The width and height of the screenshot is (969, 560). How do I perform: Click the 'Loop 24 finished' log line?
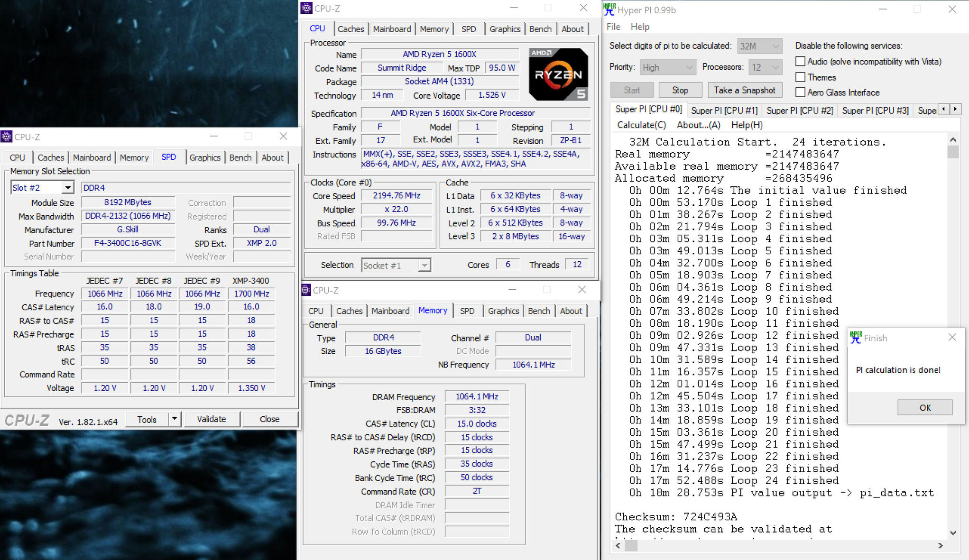[x=734, y=480]
